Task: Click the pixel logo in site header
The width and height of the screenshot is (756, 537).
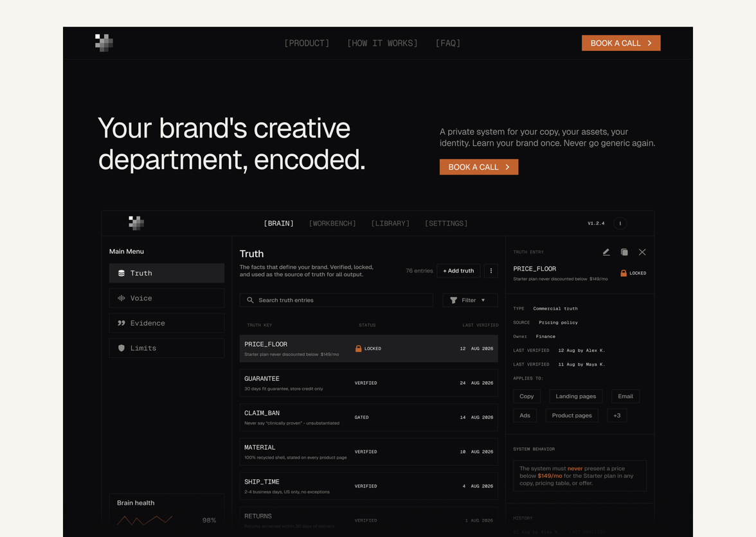Action: [104, 43]
